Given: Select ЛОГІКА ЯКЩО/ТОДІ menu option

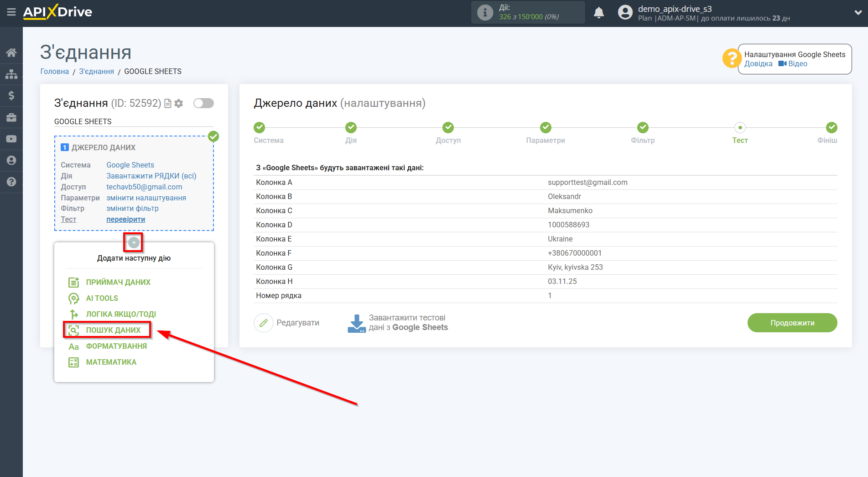Looking at the screenshot, I should [120, 314].
